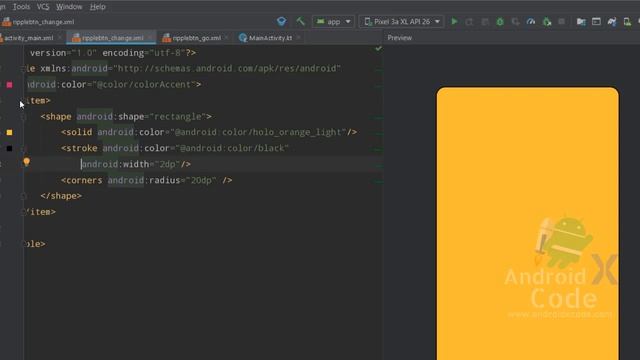Click the <corners tag text
The width and height of the screenshot is (640, 360).
82,180
